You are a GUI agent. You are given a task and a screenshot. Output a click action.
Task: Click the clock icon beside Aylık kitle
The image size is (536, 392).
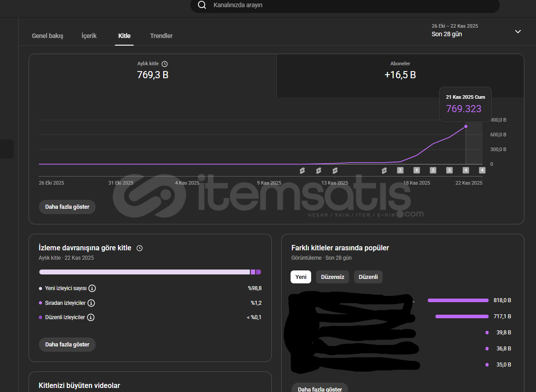[165, 64]
